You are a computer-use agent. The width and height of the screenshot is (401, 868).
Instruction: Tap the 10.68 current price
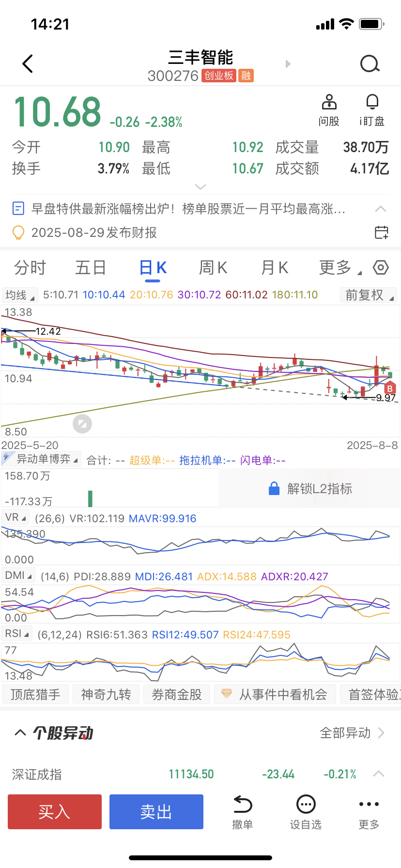57,112
